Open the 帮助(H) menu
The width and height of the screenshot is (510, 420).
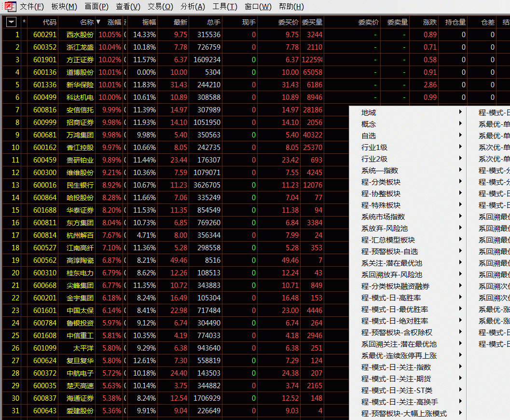[291, 6]
